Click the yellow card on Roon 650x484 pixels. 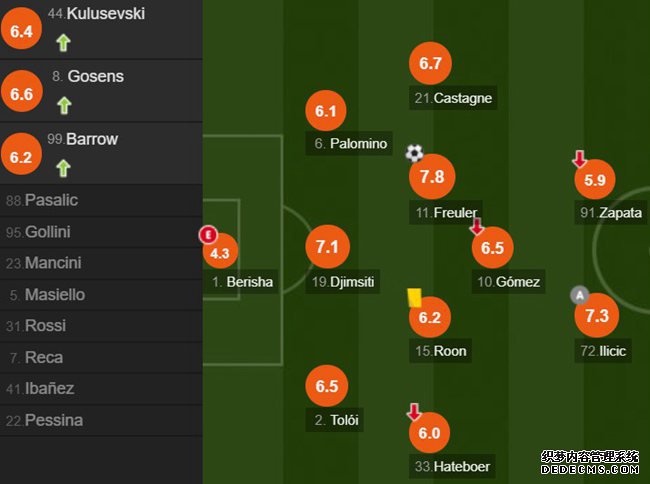(x=414, y=298)
